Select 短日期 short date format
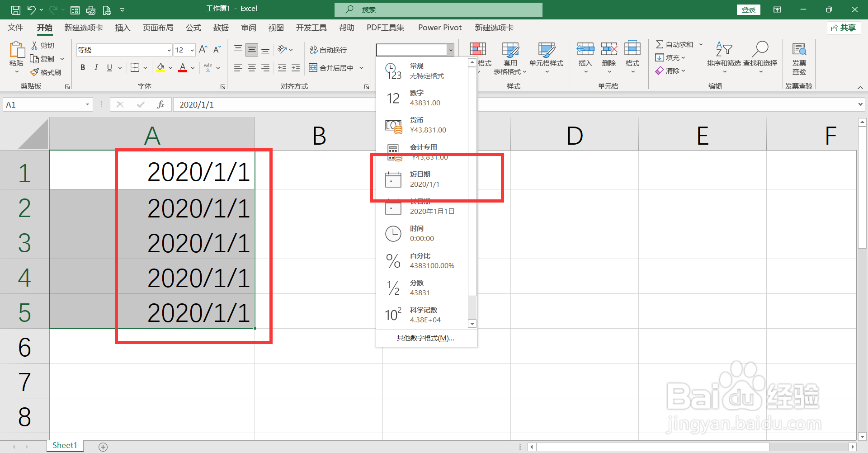This screenshot has width=868, height=453. point(422,179)
